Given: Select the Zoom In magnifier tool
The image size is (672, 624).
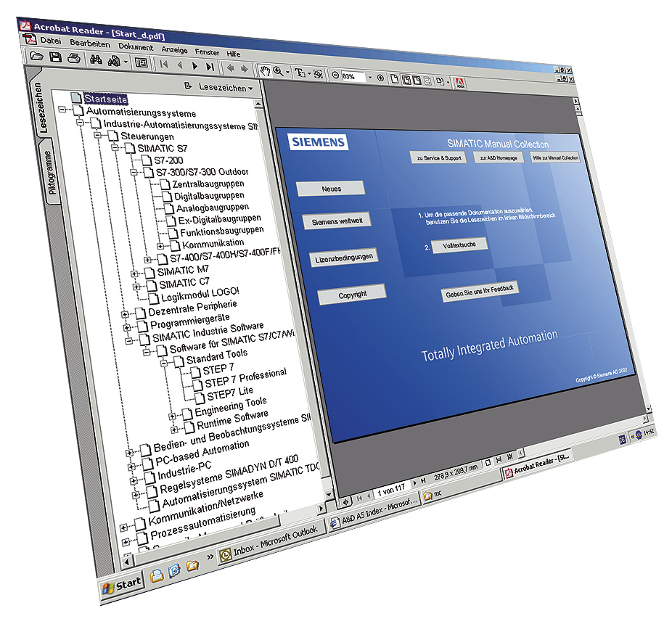Looking at the screenshot, I should pyautogui.click(x=278, y=72).
